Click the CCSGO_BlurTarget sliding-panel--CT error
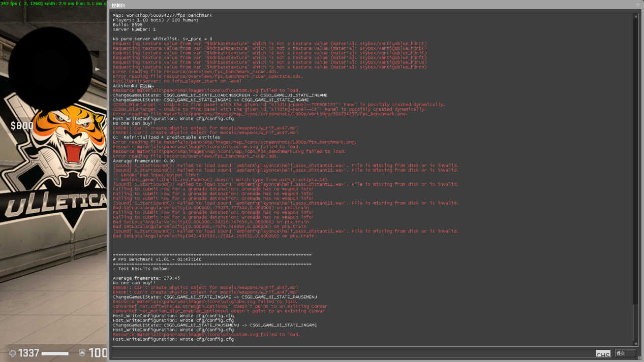Viewport: 644px width, 362px height. pos(269,109)
